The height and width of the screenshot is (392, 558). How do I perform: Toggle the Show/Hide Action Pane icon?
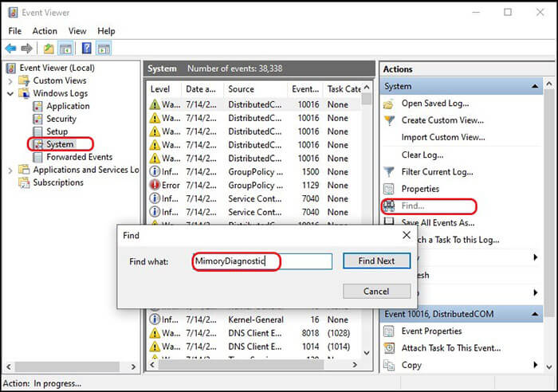click(104, 48)
